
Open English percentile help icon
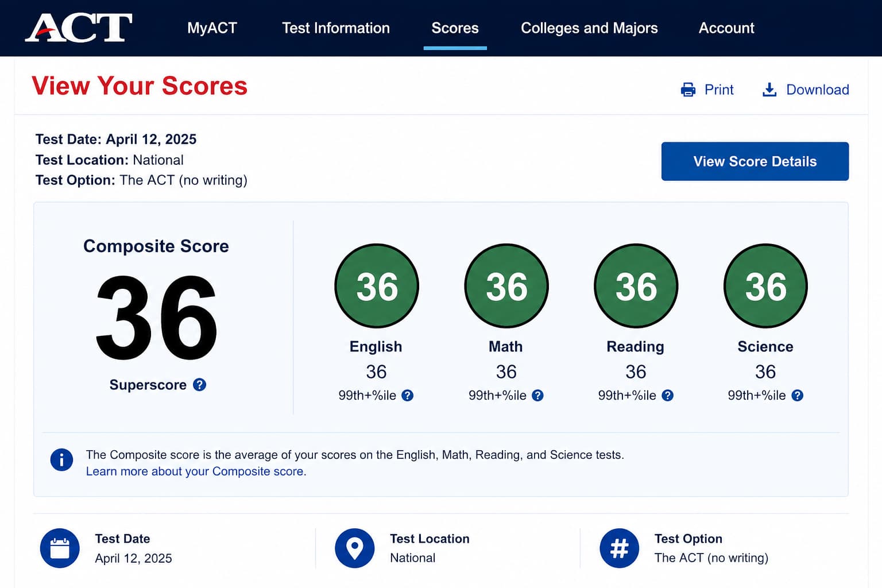tap(407, 396)
